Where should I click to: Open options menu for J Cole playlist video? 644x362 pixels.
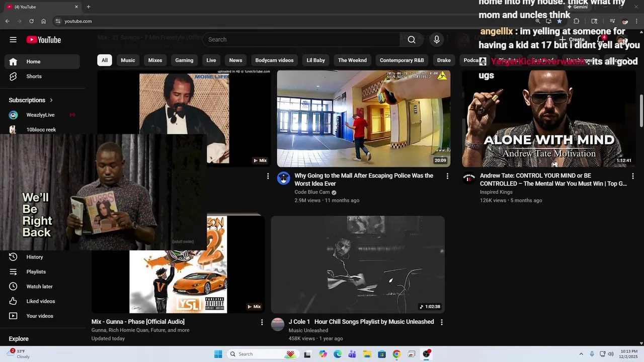442,322
